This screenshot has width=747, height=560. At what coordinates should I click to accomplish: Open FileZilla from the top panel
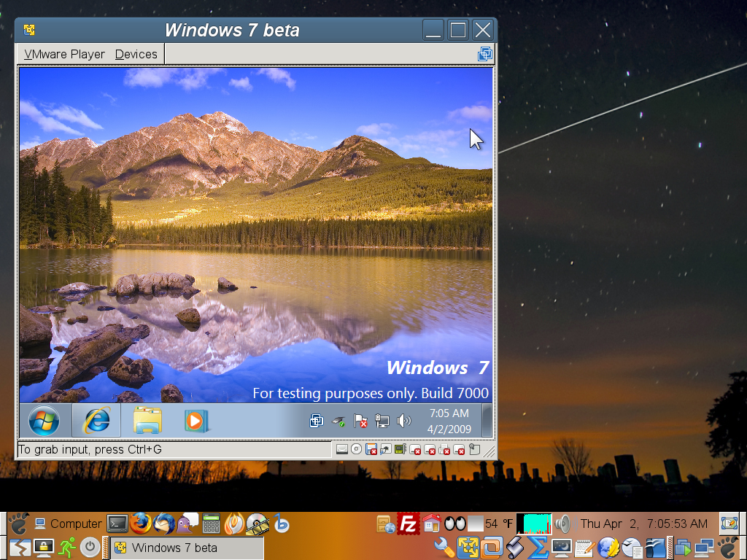point(409,523)
